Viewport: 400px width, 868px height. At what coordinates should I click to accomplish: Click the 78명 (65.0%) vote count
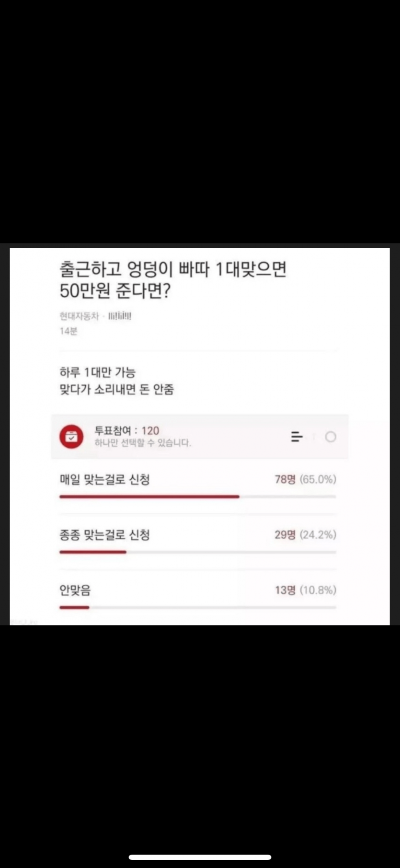(305, 479)
